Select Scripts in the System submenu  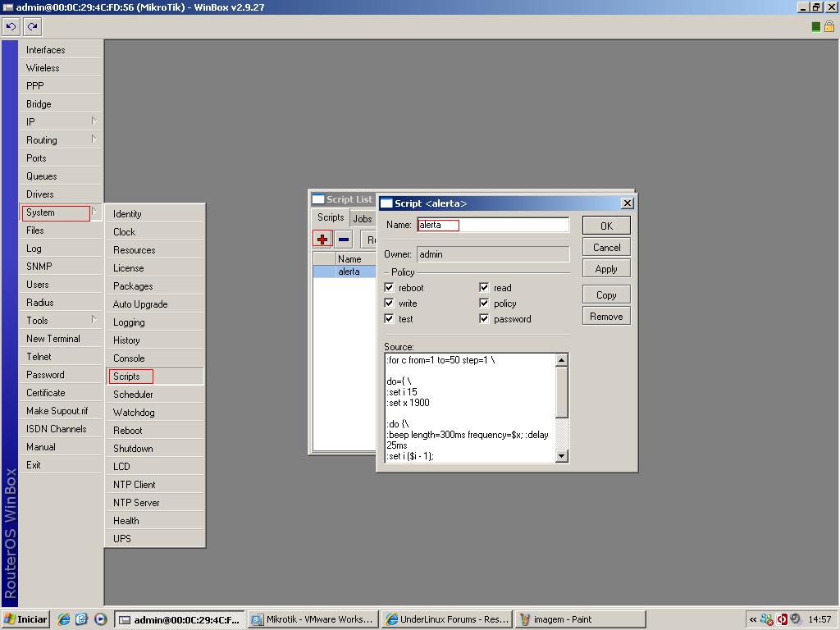pos(155,376)
